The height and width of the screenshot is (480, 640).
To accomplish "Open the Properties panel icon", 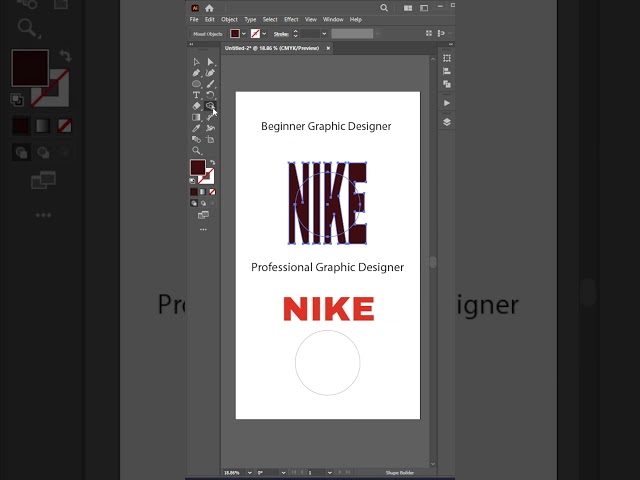I will [447, 58].
